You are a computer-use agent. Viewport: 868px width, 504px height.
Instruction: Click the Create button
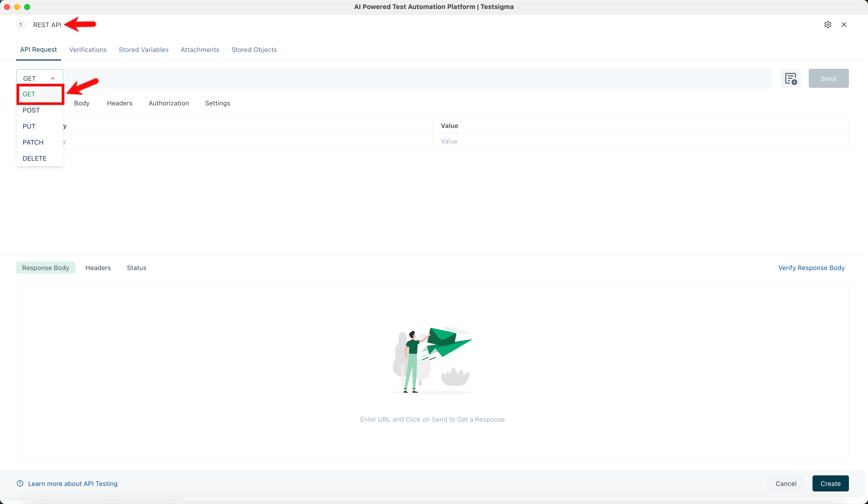[x=831, y=484]
